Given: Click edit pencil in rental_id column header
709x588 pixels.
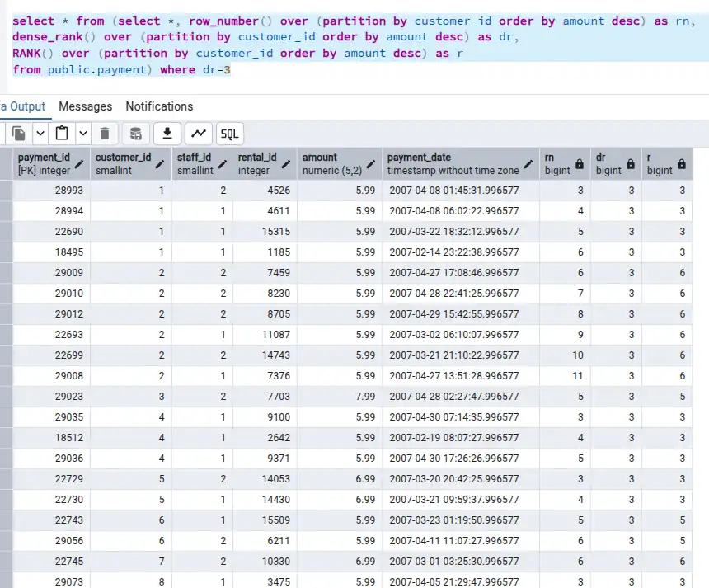Looking at the screenshot, I should [286, 164].
